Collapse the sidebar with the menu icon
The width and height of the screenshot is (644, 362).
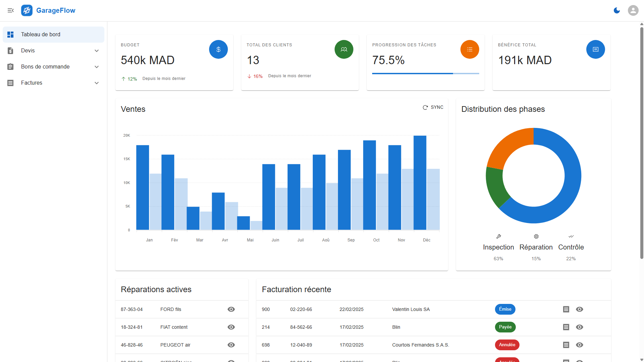[x=11, y=10]
